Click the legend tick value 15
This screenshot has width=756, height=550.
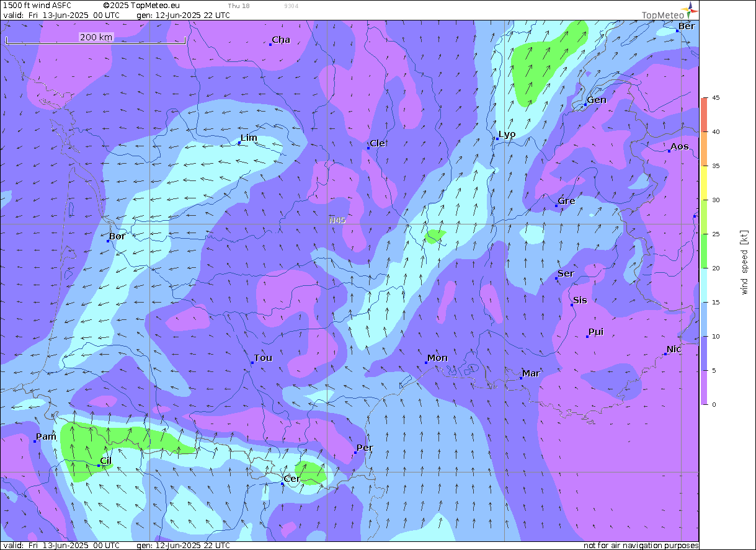[716, 303]
